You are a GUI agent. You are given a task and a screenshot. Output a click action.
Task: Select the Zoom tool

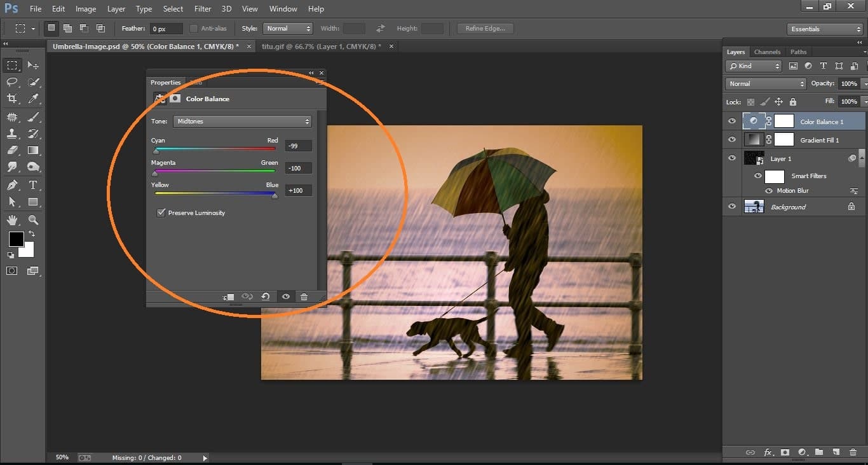pyautogui.click(x=33, y=220)
